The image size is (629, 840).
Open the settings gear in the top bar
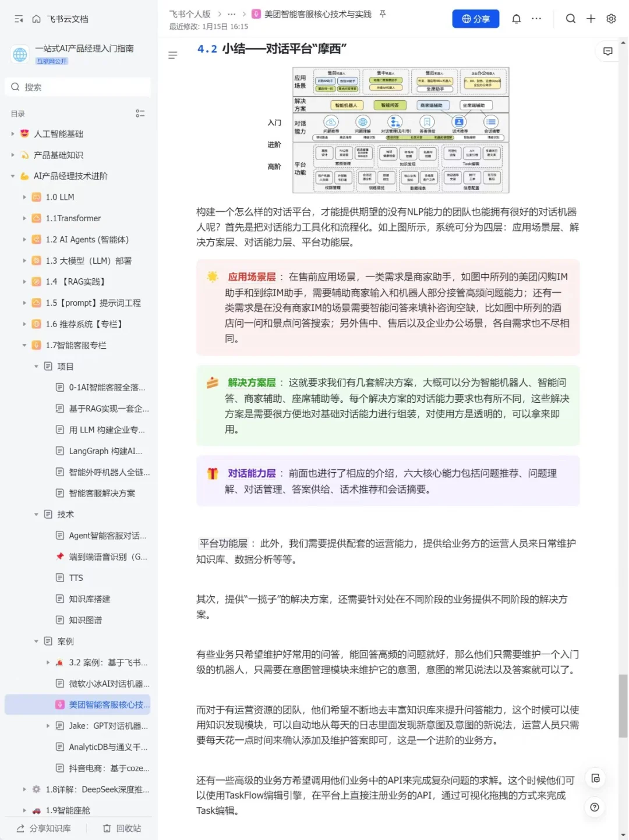611,19
